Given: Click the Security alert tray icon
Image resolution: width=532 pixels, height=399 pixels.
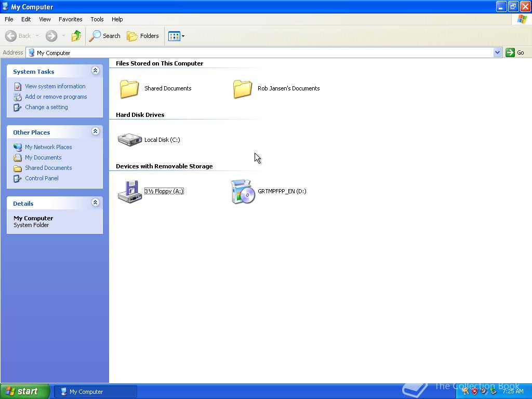Looking at the screenshot, I should (474, 391).
